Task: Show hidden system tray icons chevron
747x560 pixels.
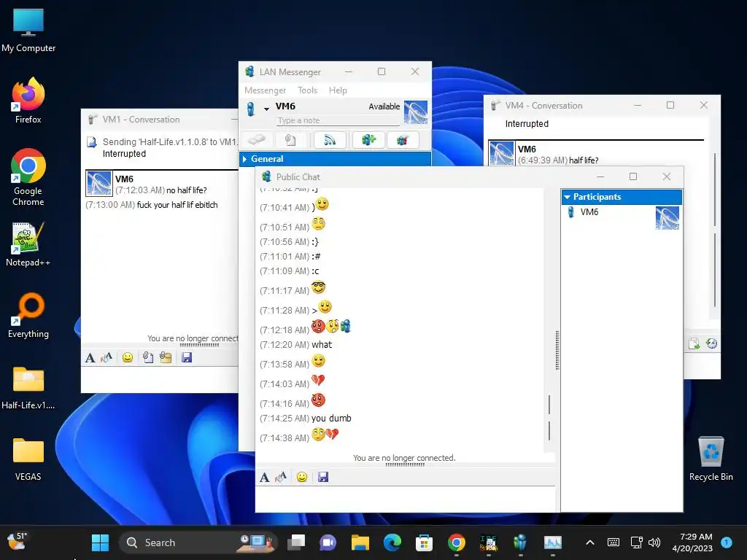Action: (x=589, y=542)
